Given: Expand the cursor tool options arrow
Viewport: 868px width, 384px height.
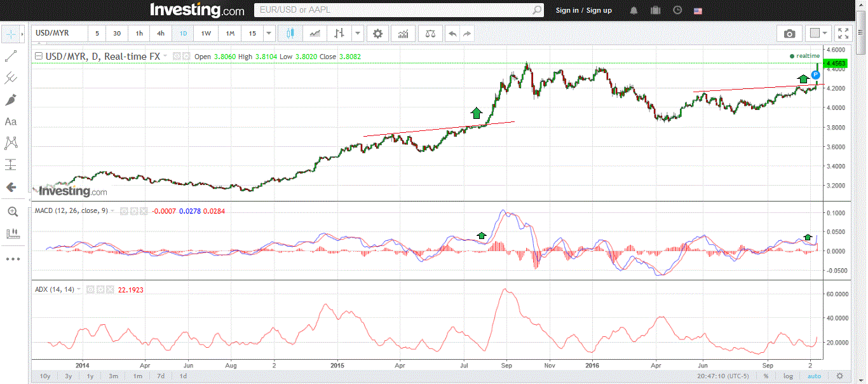Looking at the screenshot, I should [x=23, y=34].
